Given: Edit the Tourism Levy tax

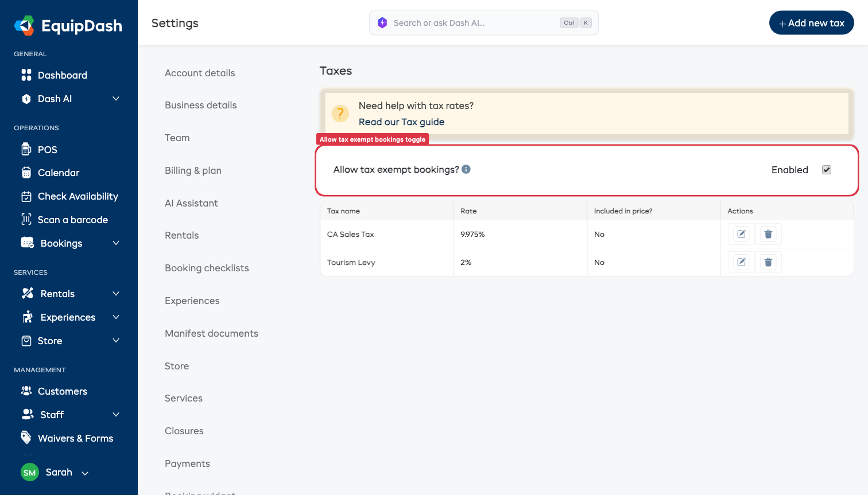Looking at the screenshot, I should point(742,262).
